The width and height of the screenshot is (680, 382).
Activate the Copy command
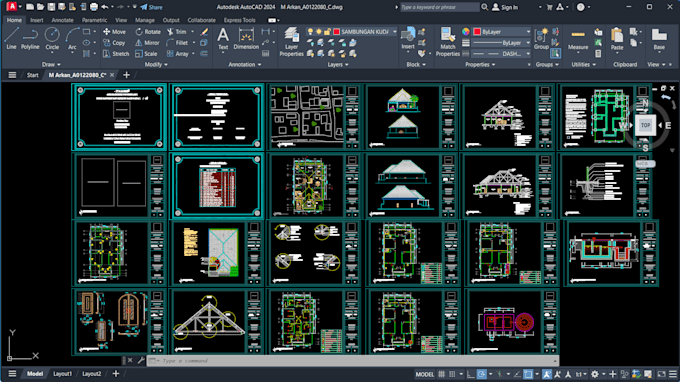[114, 42]
